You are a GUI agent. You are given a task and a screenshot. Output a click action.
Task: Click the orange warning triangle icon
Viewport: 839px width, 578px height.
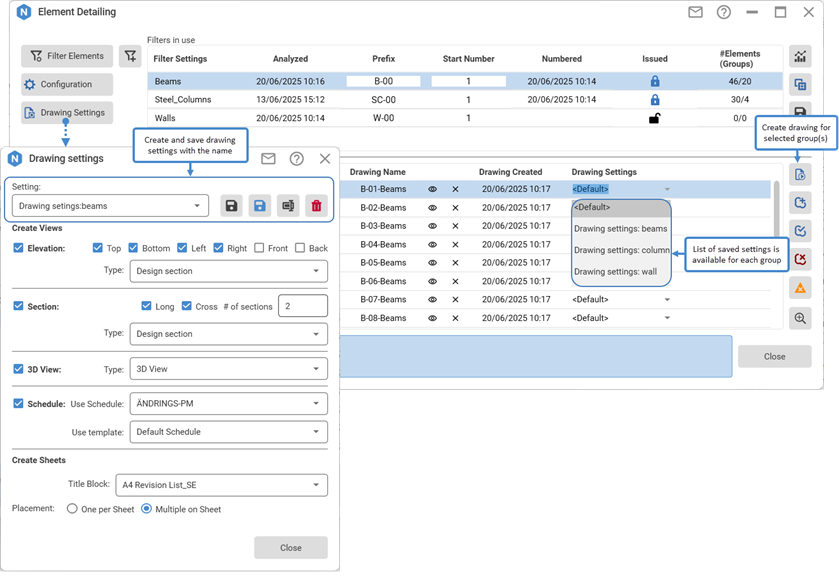[x=800, y=288]
